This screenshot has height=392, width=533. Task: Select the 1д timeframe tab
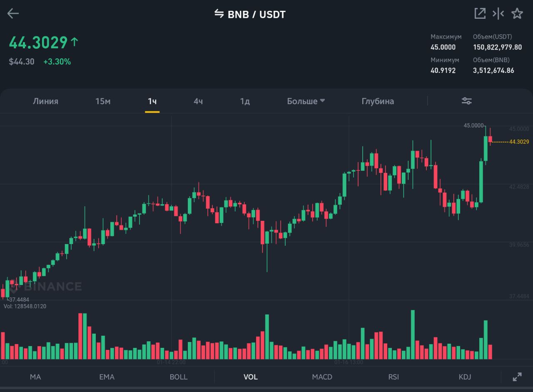(245, 101)
